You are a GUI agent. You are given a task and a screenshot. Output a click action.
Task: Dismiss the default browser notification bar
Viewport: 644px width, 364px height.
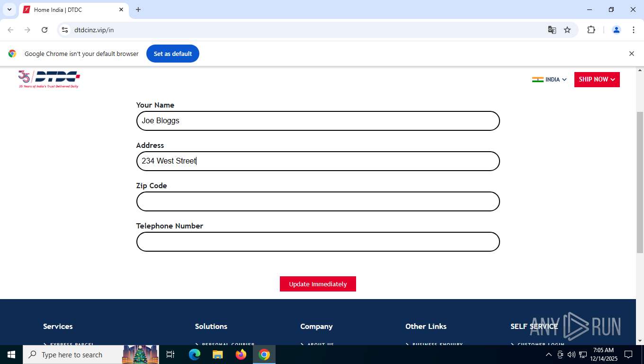click(631, 54)
